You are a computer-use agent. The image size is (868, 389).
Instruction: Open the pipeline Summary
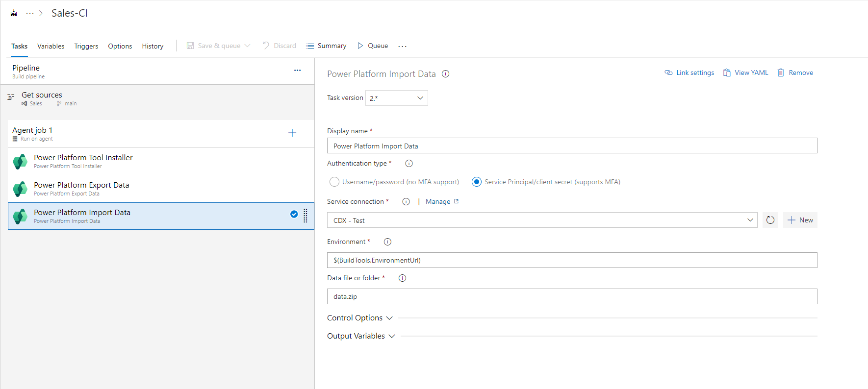click(326, 46)
